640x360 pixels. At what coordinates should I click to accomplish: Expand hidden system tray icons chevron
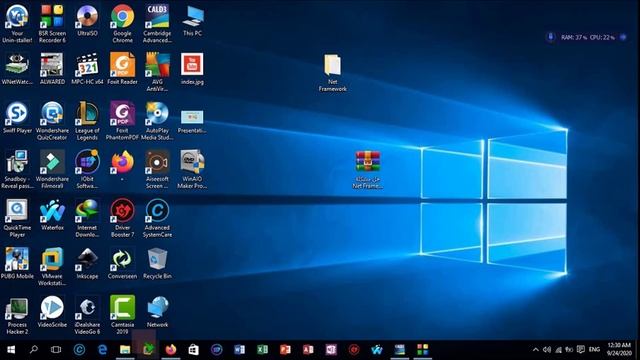536,350
